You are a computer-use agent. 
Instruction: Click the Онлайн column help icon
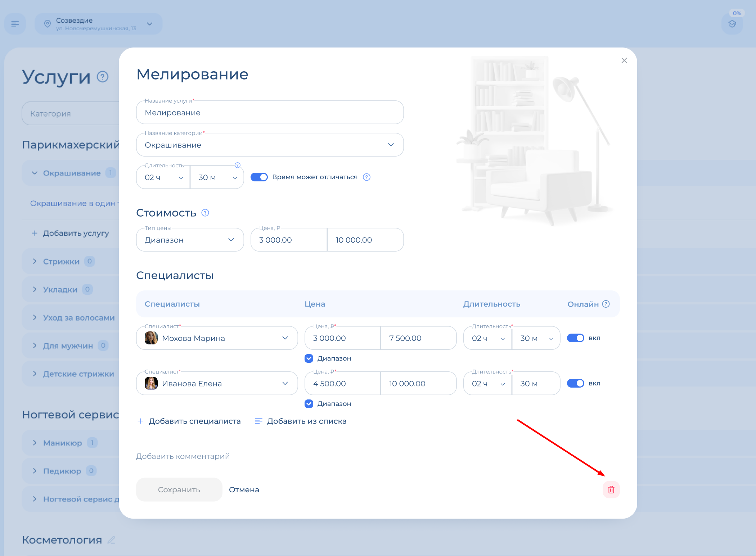(x=606, y=304)
